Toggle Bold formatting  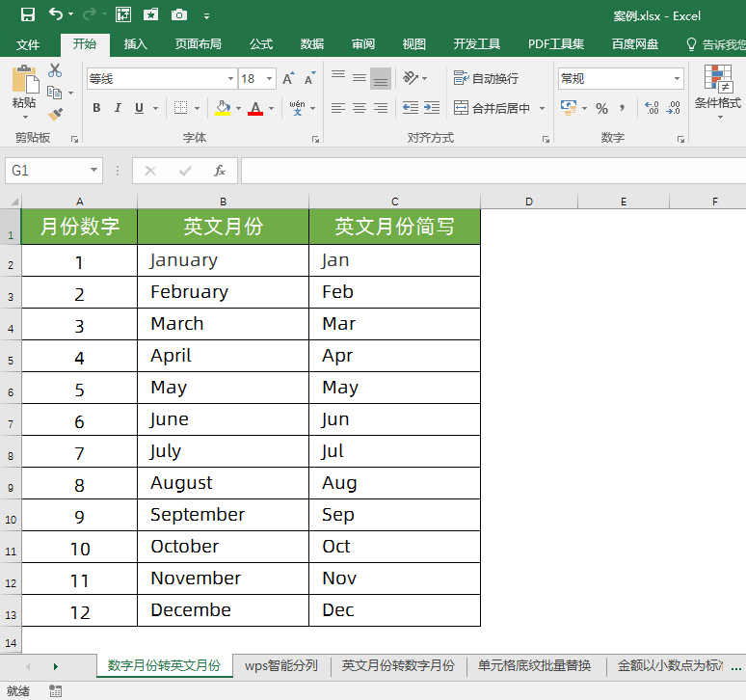click(x=96, y=108)
